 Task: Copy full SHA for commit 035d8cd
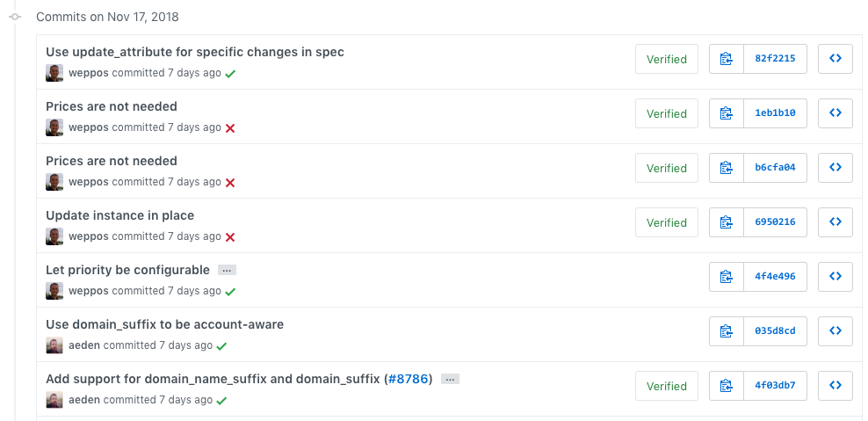[726, 331]
